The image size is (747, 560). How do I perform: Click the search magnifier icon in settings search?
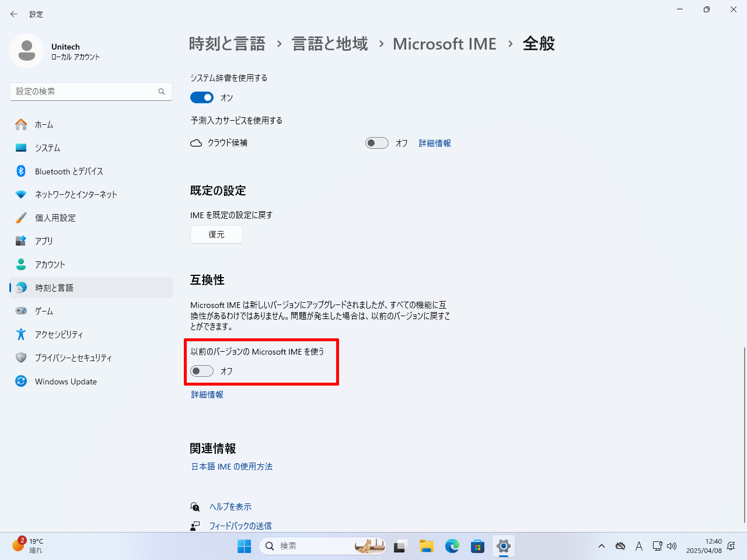(162, 92)
